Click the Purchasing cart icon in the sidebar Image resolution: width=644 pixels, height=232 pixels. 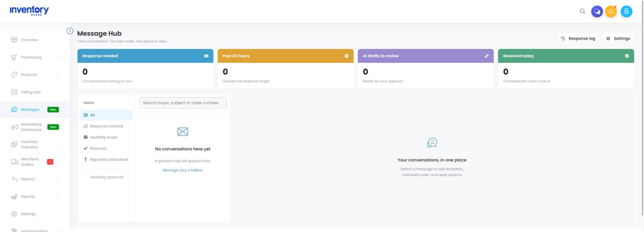click(14, 57)
